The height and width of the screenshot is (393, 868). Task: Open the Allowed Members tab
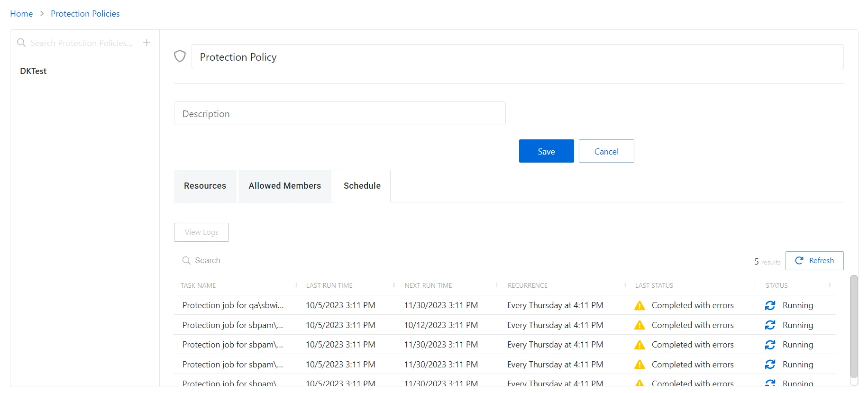point(285,186)
